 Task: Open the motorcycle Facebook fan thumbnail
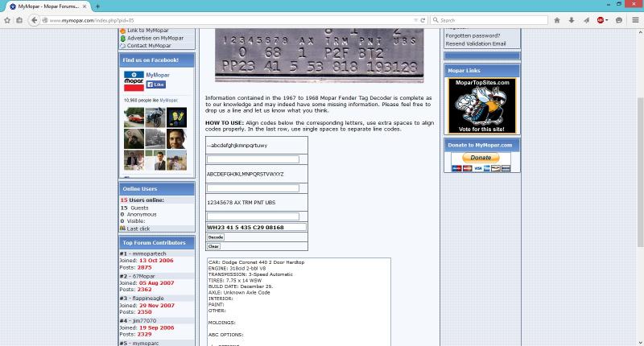point(155,117)
